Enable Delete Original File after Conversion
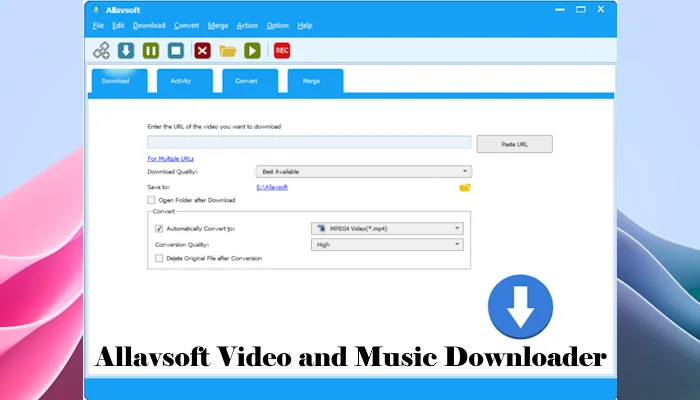The image size is (700, 400). 159,258
